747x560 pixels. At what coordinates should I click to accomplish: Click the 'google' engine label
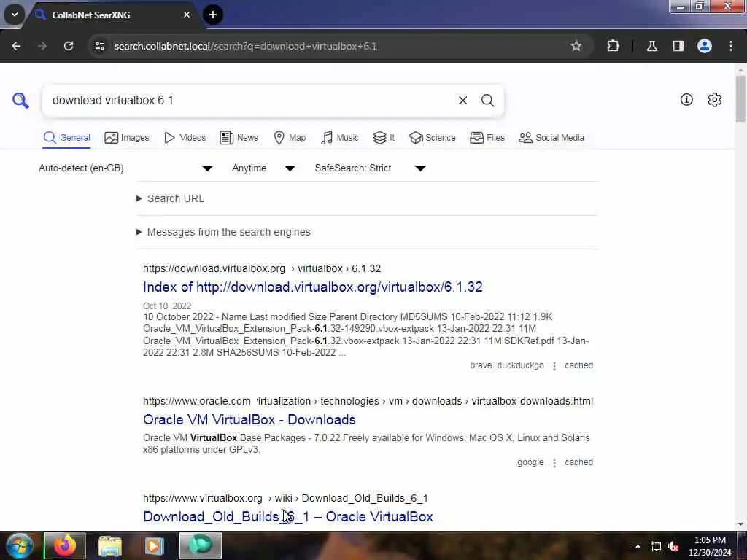tap(530, 462)
